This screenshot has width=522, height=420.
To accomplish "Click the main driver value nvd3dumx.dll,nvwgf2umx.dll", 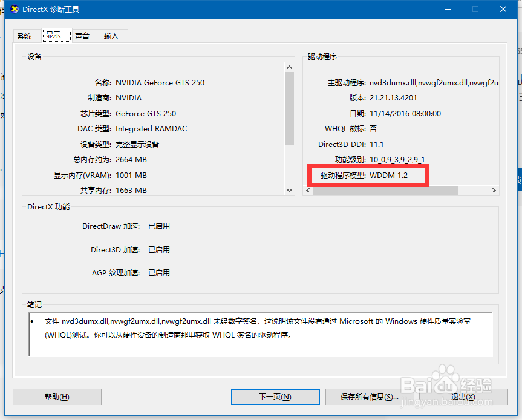I will [x=434, y=82].
